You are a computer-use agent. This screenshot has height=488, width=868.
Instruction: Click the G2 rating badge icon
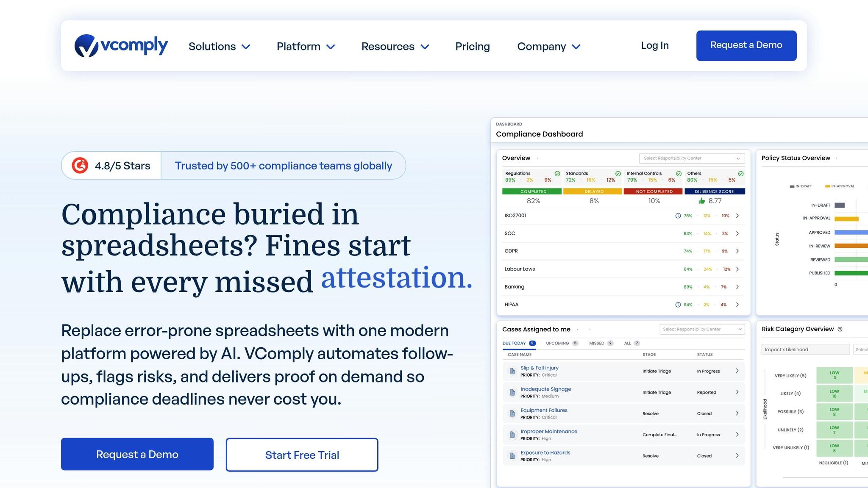click(80, 166)
